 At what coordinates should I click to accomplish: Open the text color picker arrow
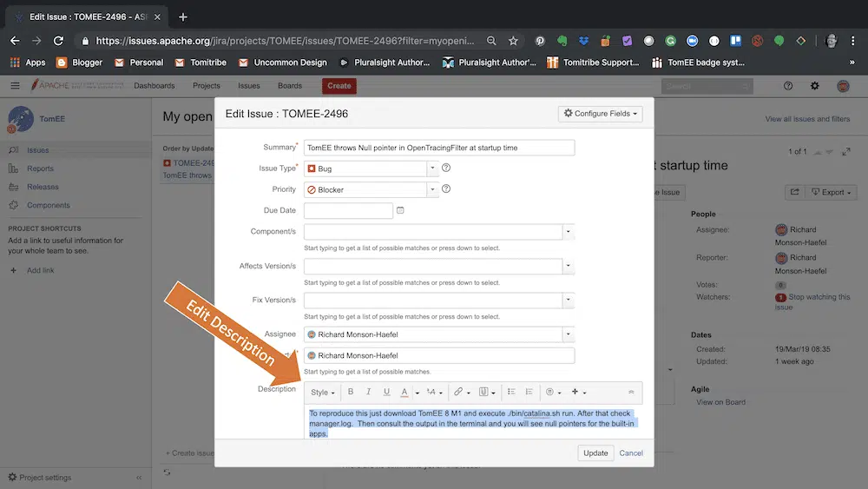point(418,392)
